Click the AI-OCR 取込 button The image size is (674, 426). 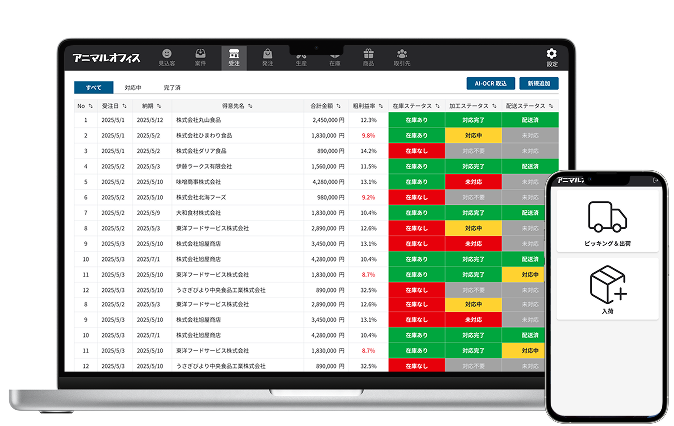click(490, 83)
